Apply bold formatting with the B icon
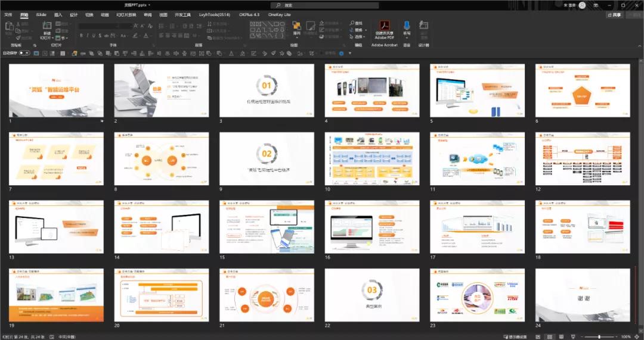Screen dimensions: 644x340 [x=80, y=36]
